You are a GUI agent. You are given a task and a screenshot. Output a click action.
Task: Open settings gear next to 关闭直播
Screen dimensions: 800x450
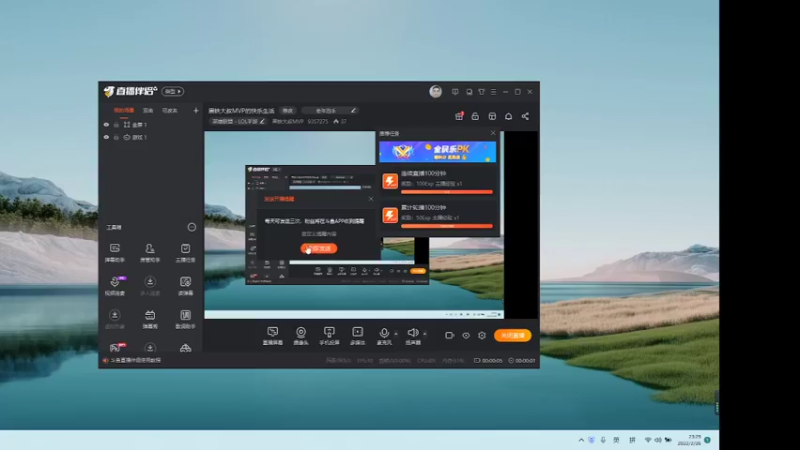482,335
